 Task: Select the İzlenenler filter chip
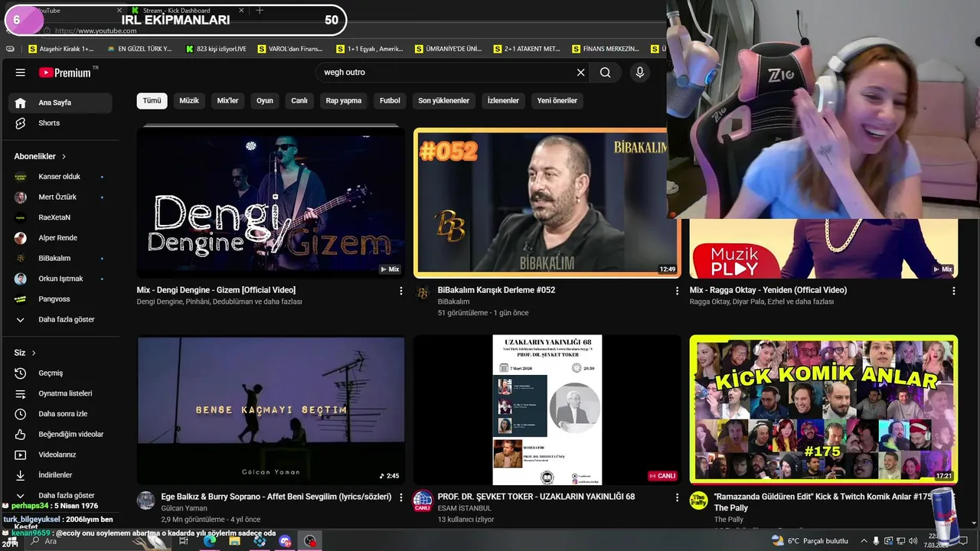click(503, 100)
